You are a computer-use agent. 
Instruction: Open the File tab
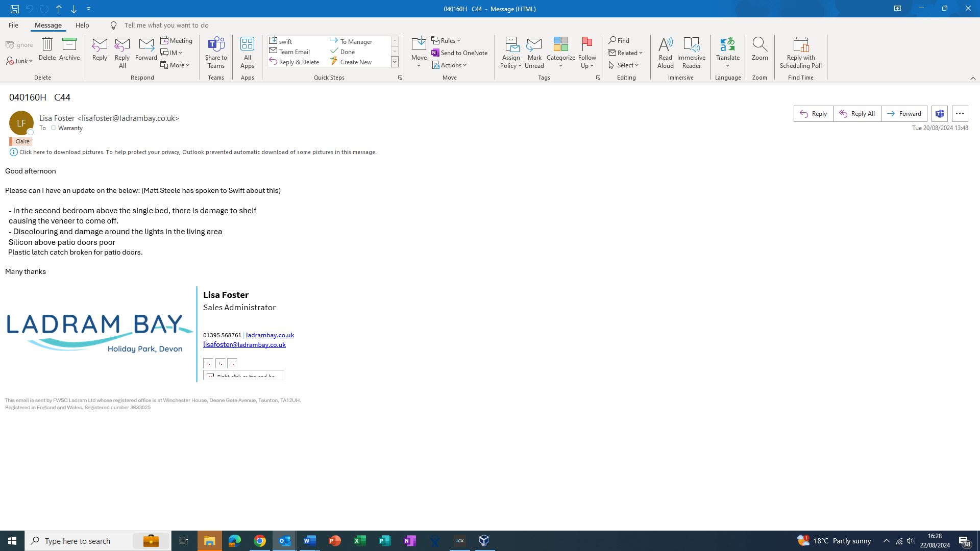[x=13, y=25]
